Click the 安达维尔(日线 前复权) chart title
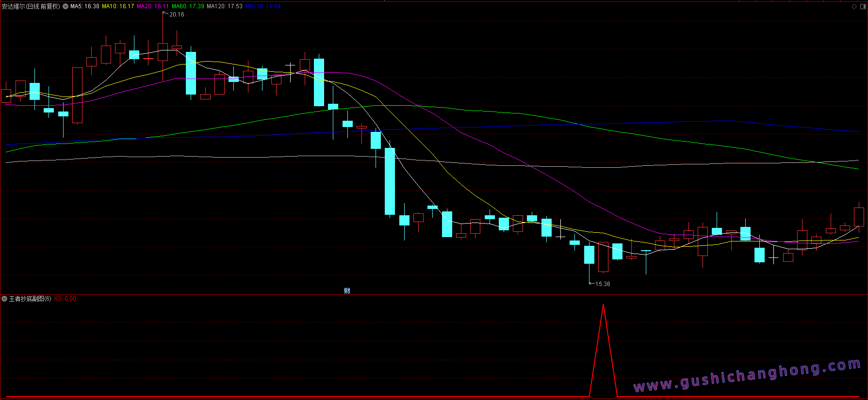The image size is (868, 400). click(x=31, y=6)
